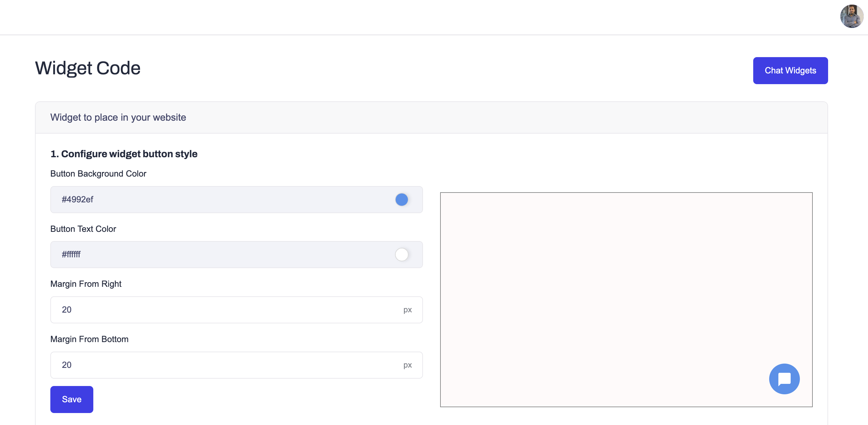The width and height of the screenshot is (868, 425).
Task: Click the chat bubble icon in the preview
Action: (785, 379)
